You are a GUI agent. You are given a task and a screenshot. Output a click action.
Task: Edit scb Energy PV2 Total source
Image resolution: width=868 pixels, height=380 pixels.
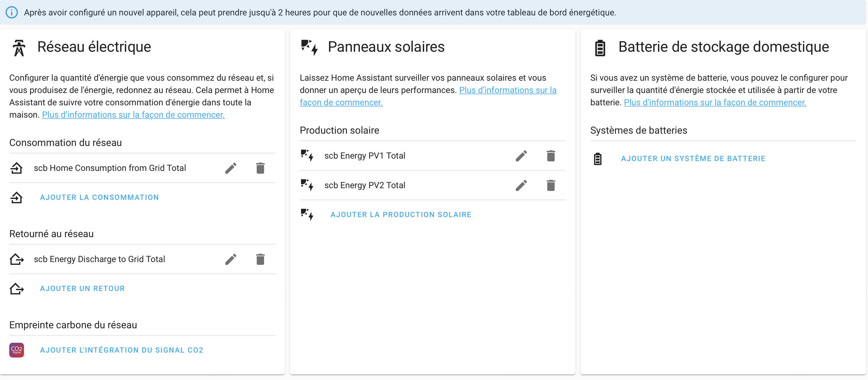pyautogui.click(x=521, y=185)
